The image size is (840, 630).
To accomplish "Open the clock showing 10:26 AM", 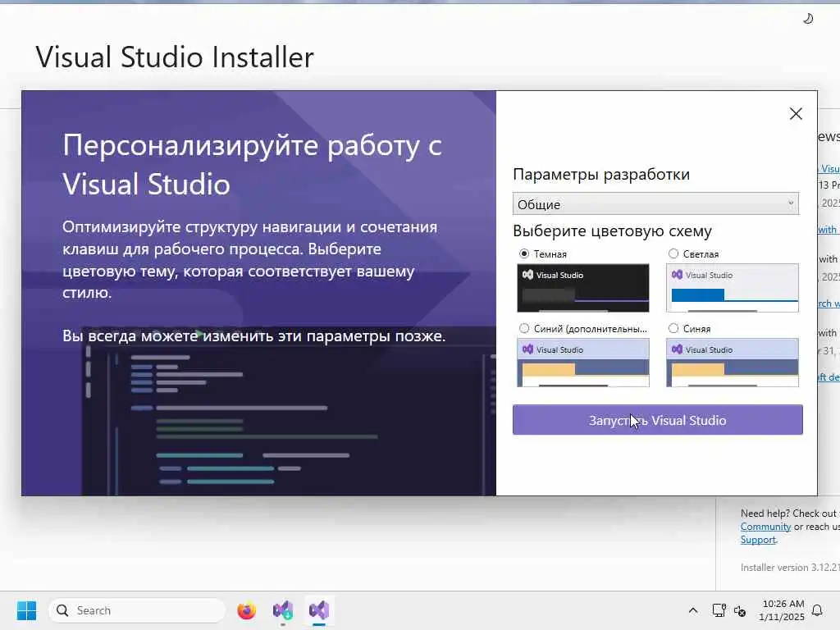I will [x=782, y=610].
